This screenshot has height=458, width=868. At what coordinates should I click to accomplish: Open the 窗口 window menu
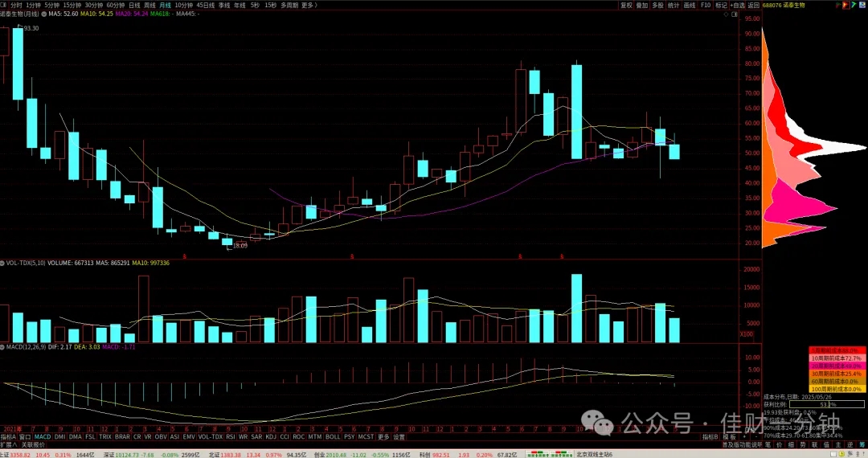(x=25, y=437)
